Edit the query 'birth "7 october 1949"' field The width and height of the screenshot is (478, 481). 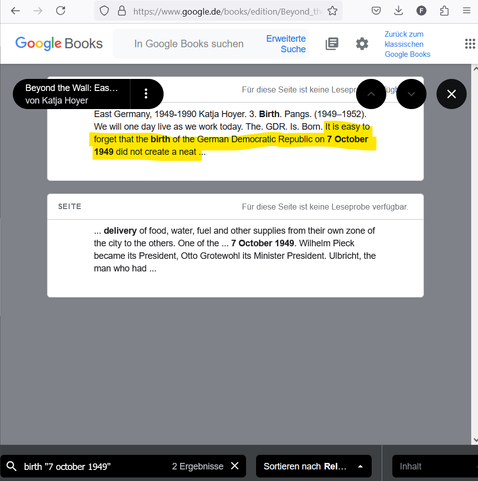point(67,466)
